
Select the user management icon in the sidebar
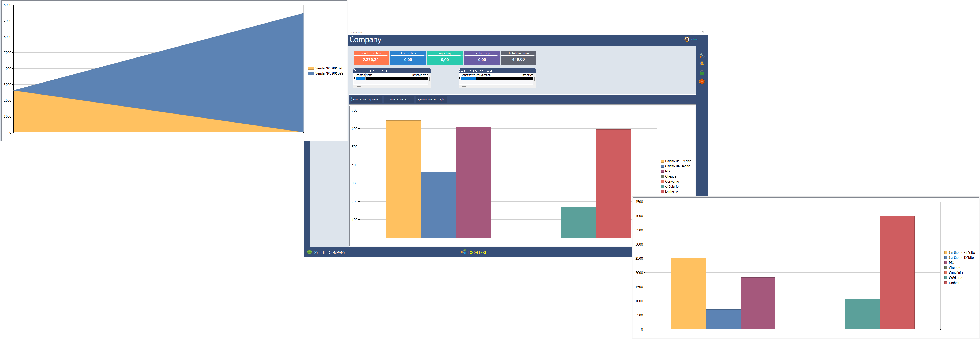point(702,64)
